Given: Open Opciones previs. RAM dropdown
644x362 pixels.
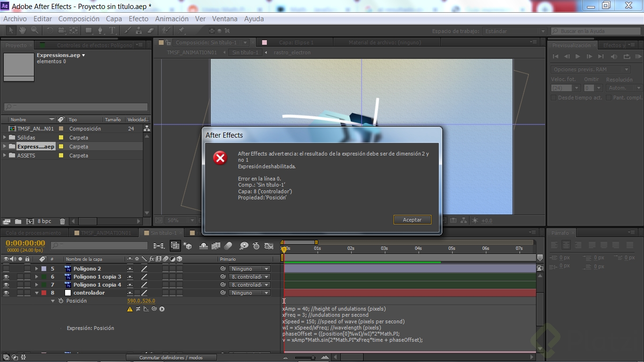Looking at the screenshot, I should pos(591,69).
